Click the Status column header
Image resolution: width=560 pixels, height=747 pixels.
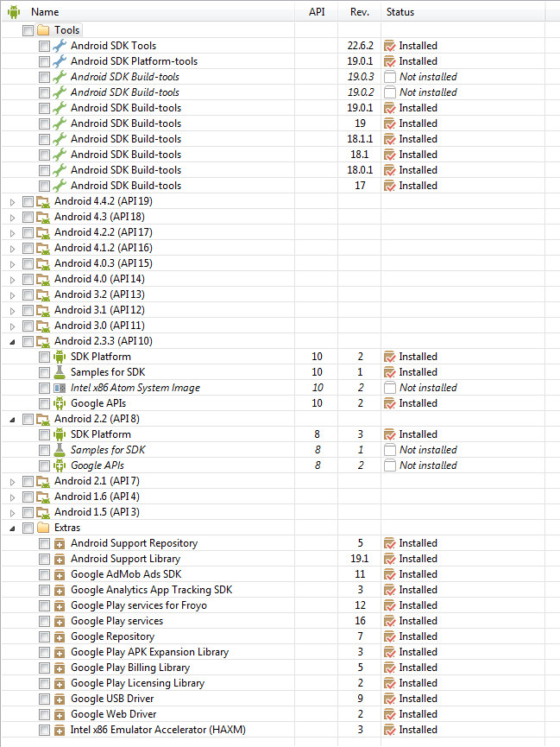pyautogui.click(x=400, y=12)
